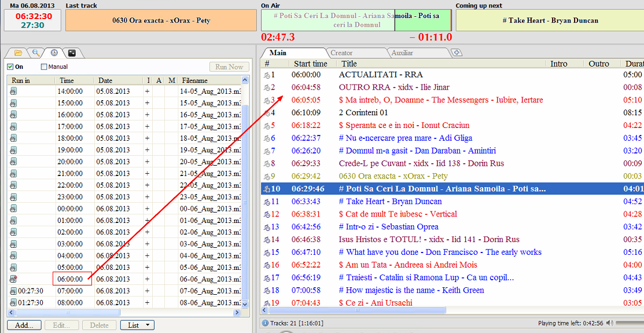Click the On Air track progress bar
This screenshot has height=333, width=644.
356,20
